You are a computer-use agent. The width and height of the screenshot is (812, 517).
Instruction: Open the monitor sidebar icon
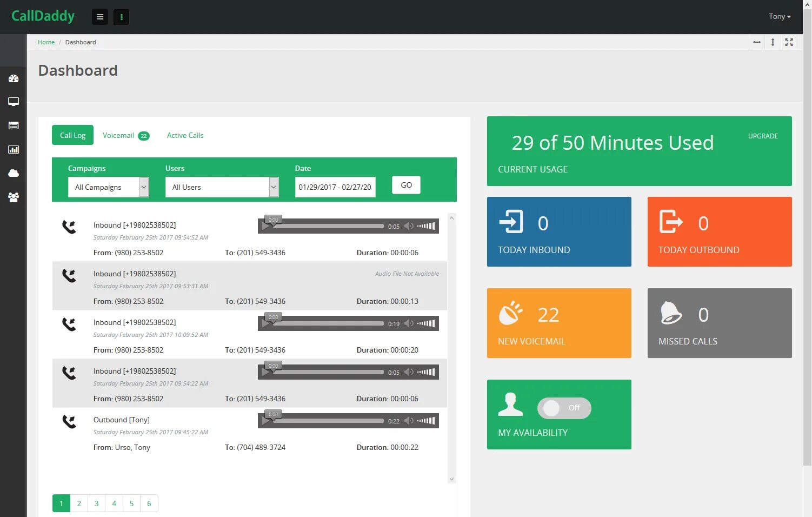[14, 102]
